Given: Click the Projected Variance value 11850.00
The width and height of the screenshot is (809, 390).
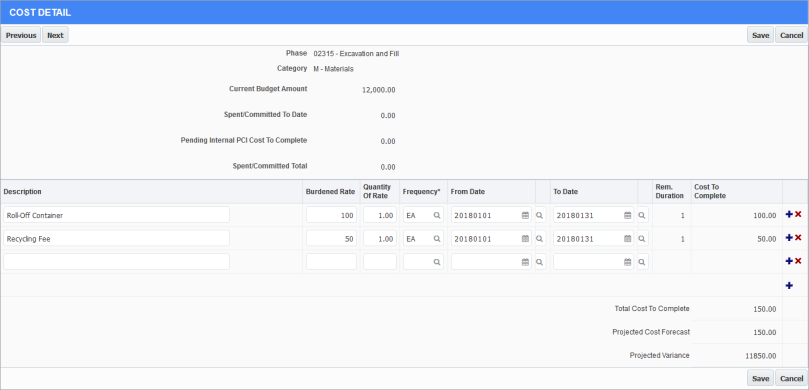Looking at the screenshot, I should (761, 356).
